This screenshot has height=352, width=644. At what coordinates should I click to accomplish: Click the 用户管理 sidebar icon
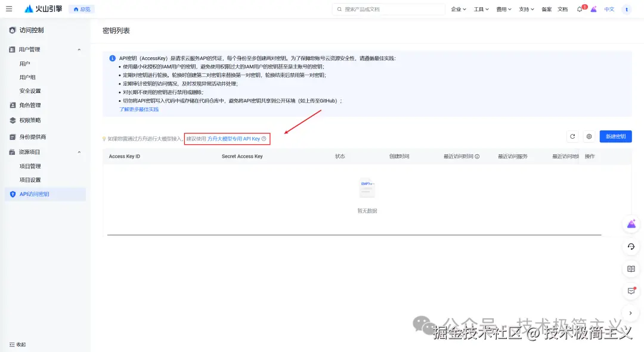point(12,49)
